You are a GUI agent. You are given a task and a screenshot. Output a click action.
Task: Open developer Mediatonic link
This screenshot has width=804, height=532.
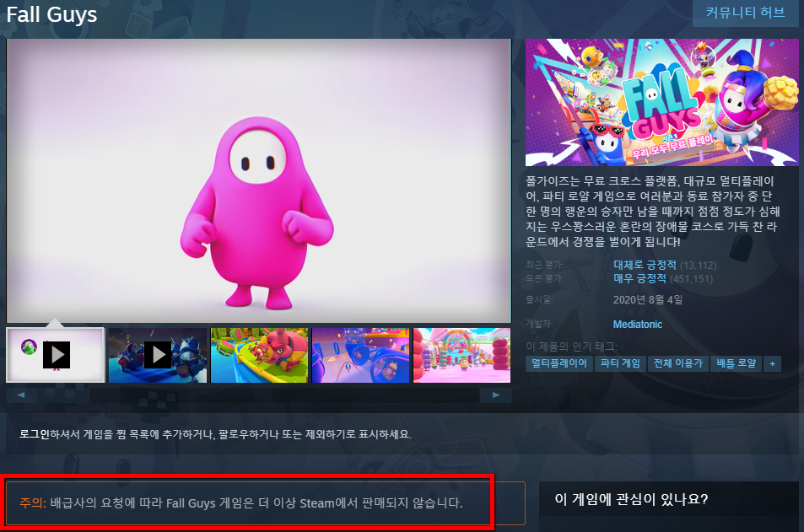point(637,325)
